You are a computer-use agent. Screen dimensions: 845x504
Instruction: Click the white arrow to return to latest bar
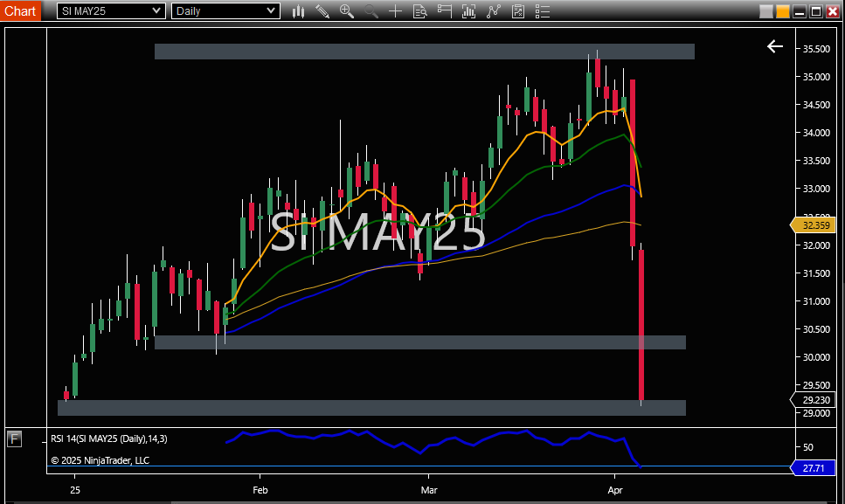click(775, 46)
